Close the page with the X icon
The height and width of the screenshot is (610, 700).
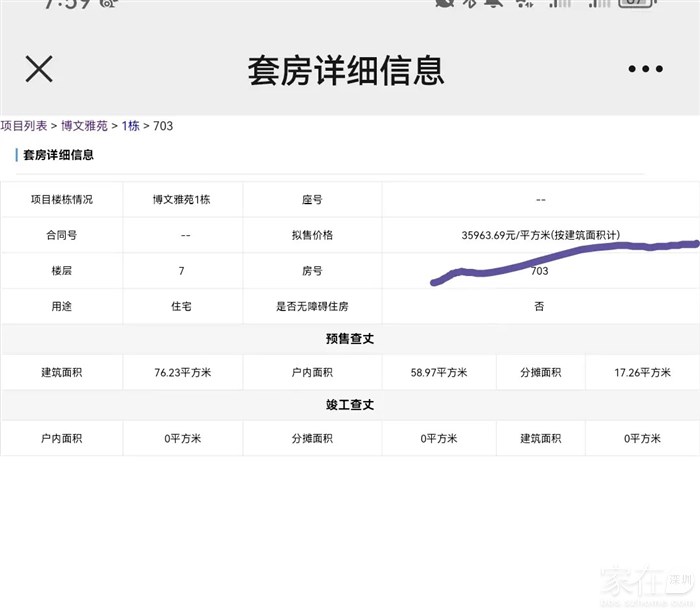pyautogui.click(x=39, y=69)
